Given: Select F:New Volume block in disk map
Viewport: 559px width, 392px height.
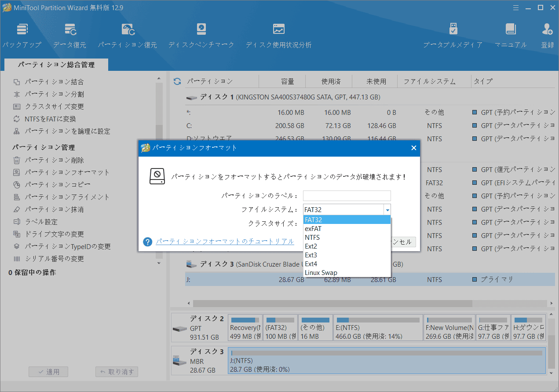Looking at the screenshot, I should (449, 328).
